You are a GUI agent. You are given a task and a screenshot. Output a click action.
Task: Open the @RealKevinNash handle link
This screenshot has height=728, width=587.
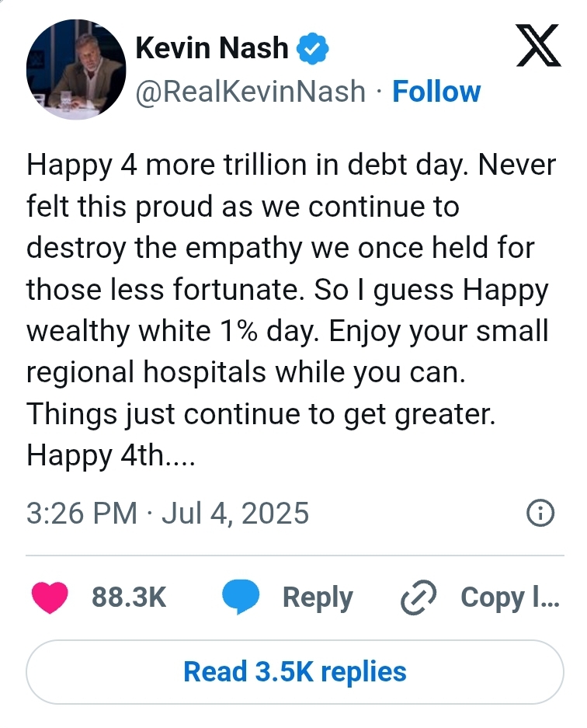coord(250,92)
